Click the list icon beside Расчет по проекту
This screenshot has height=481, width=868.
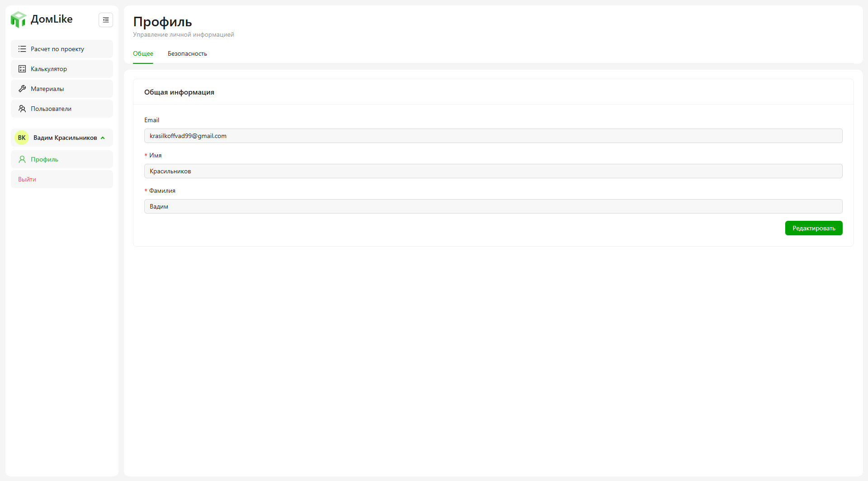click(22, 49)
